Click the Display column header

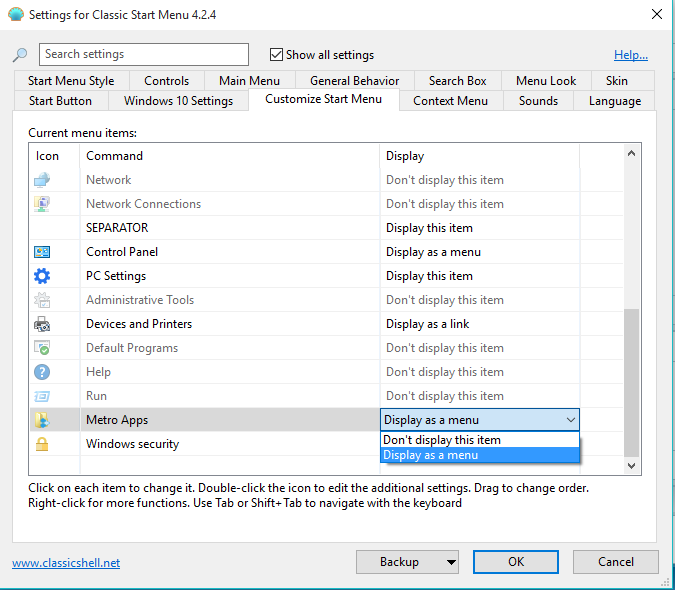pos(480,156)
